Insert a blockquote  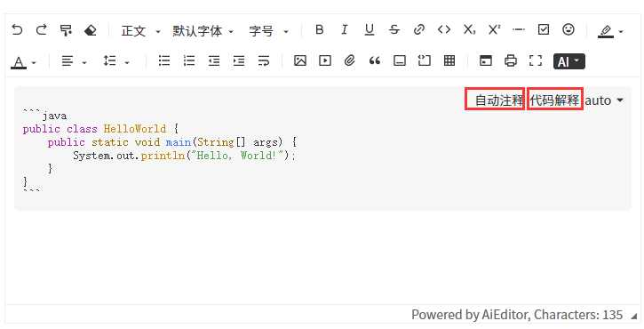tap(375, 60)
